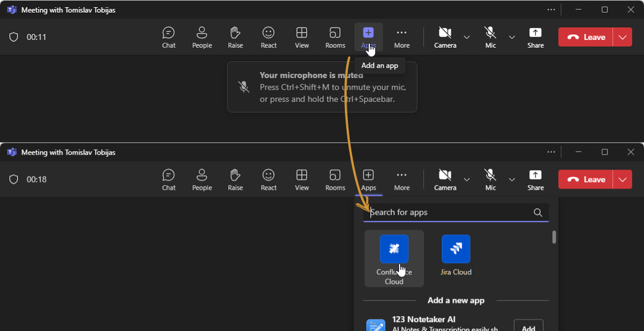
Task: Open More options in upper meeting toolbar
Action: (x=402, y=37)
